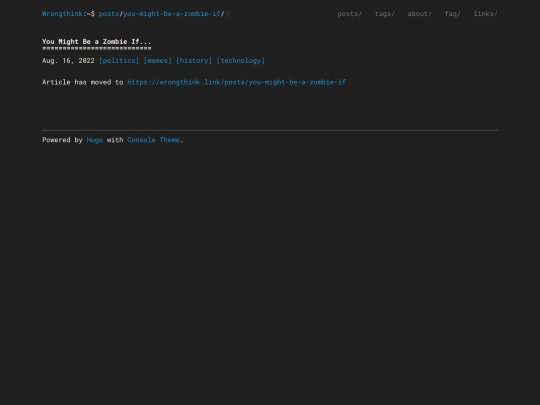This screenshot has width=540, height=405.
Task: Open the about/ navigation item
Action: (x=419, y=14)
